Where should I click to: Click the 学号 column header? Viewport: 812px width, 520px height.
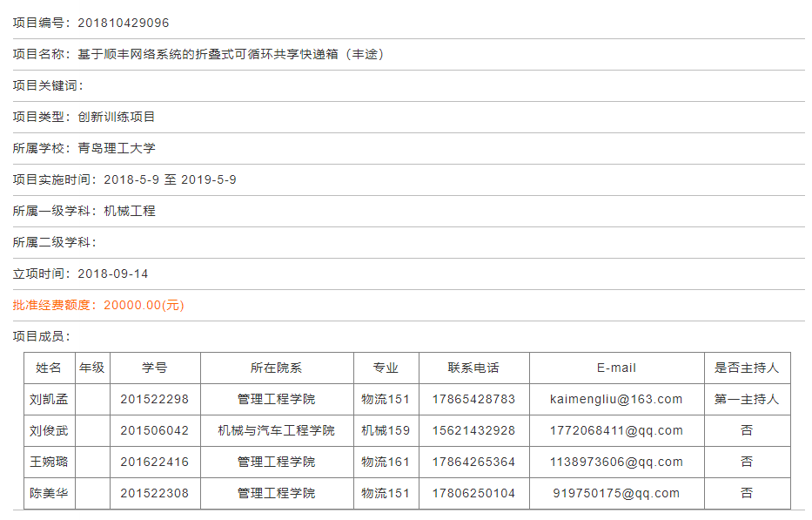pos(154,368)
